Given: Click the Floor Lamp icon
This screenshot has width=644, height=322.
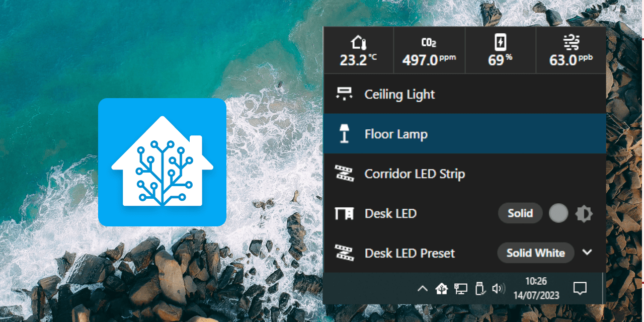Looking at the screenshot, I should pos(344,134).
